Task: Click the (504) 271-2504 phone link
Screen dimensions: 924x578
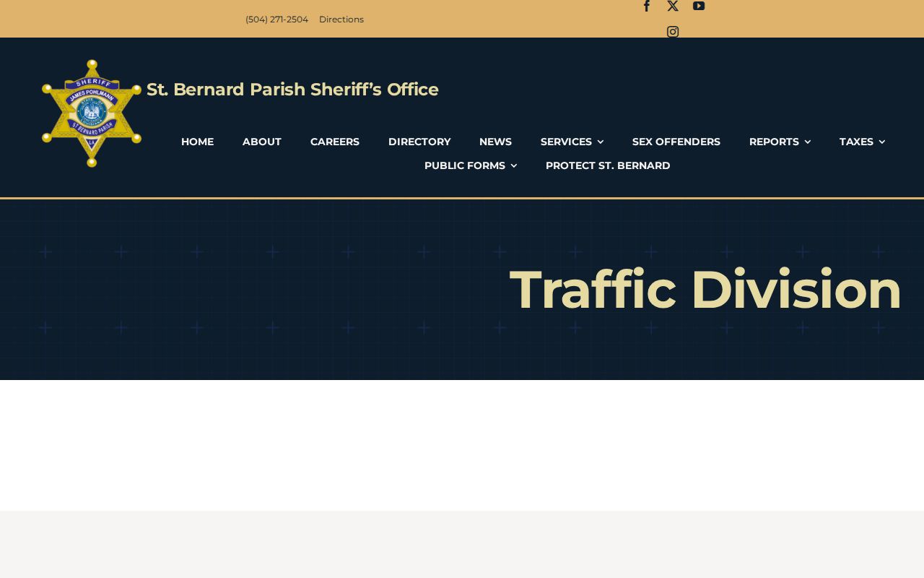Action: [276, 20]
